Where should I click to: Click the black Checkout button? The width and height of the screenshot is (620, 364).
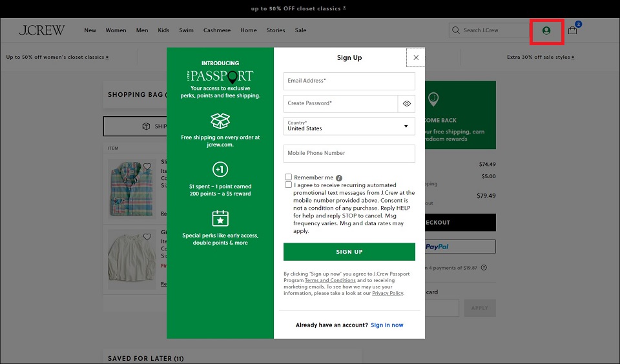[460, 223]
